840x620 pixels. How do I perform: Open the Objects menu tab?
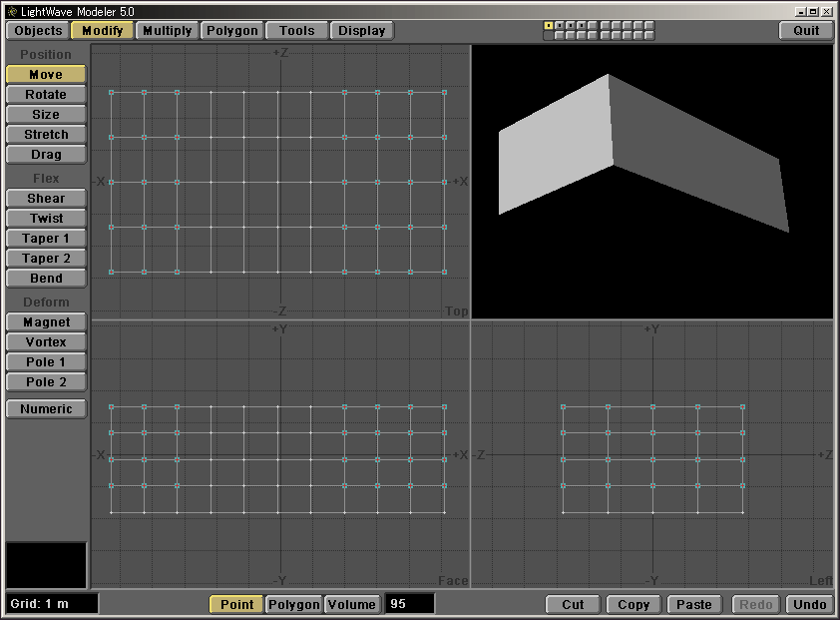click(39, 31)
